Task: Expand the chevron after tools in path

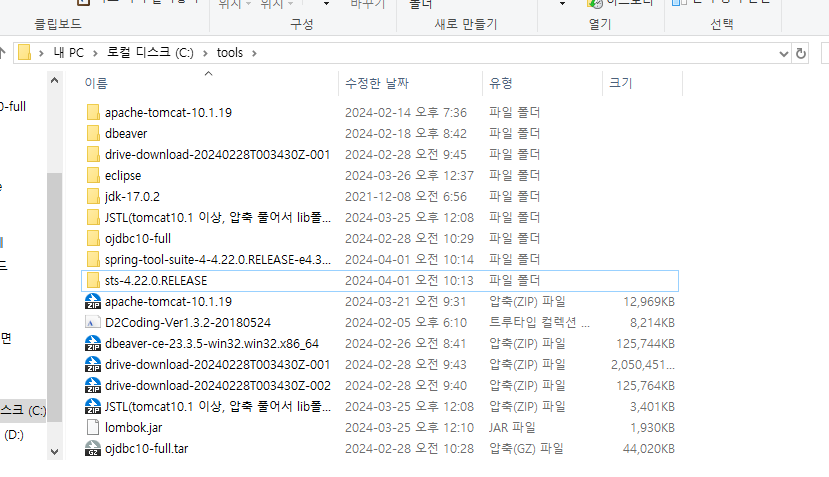Action: coord(254,53)
